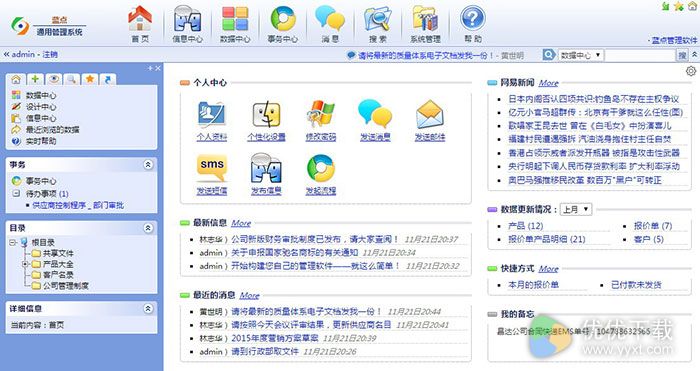Collapse the 详细信息 panel

[x=148, y=308]
